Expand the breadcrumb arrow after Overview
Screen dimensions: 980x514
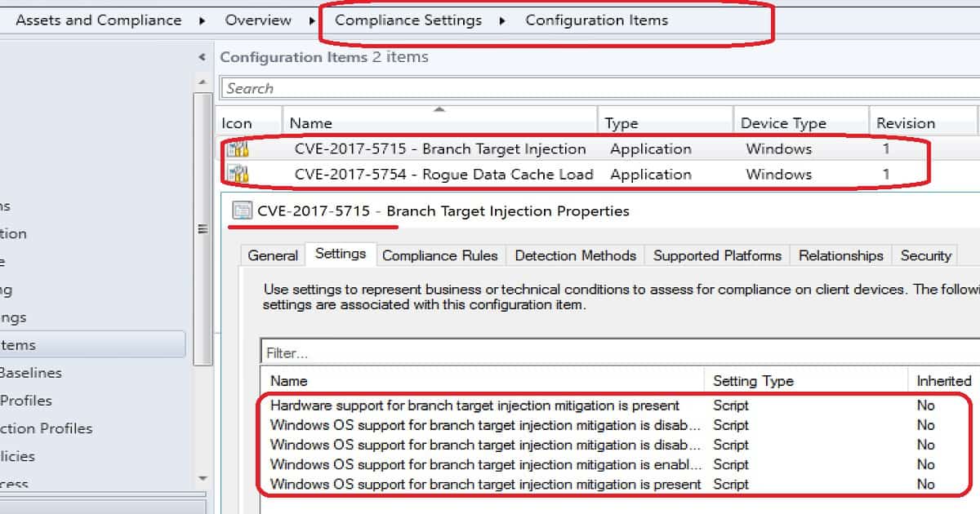click(313, 20)
